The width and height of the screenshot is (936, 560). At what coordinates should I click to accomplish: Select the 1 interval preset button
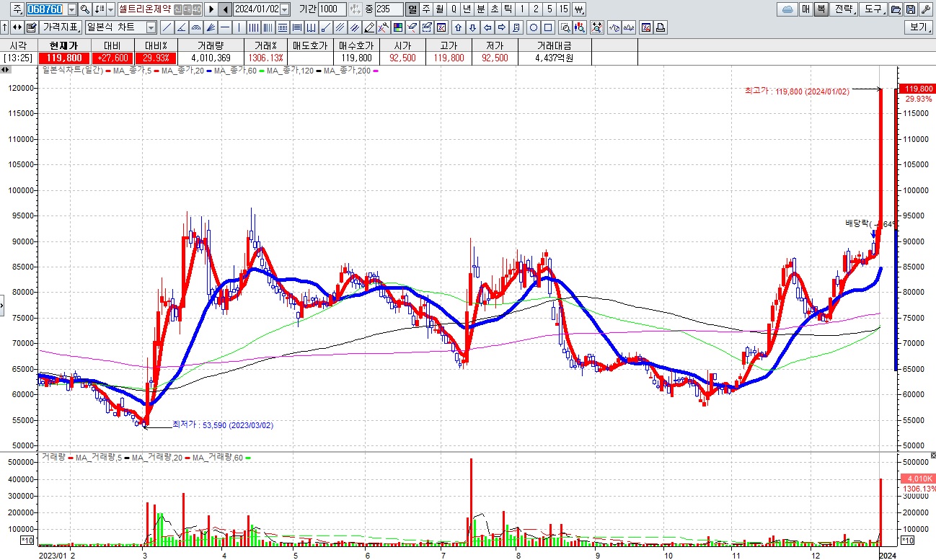522,9
